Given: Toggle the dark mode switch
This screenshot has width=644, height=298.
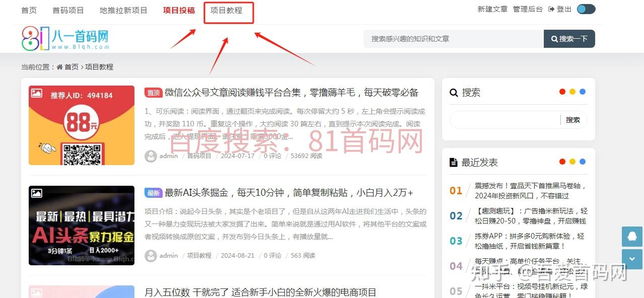Looking at the screenshot, I should pyautogui.click(x=586, y=9).
